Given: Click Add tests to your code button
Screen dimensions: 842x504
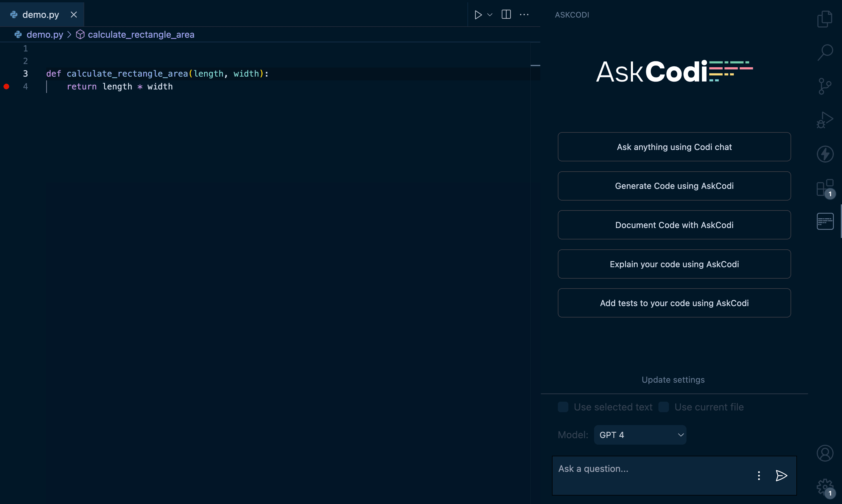Looking at the screenshot, I should [674, 303].
